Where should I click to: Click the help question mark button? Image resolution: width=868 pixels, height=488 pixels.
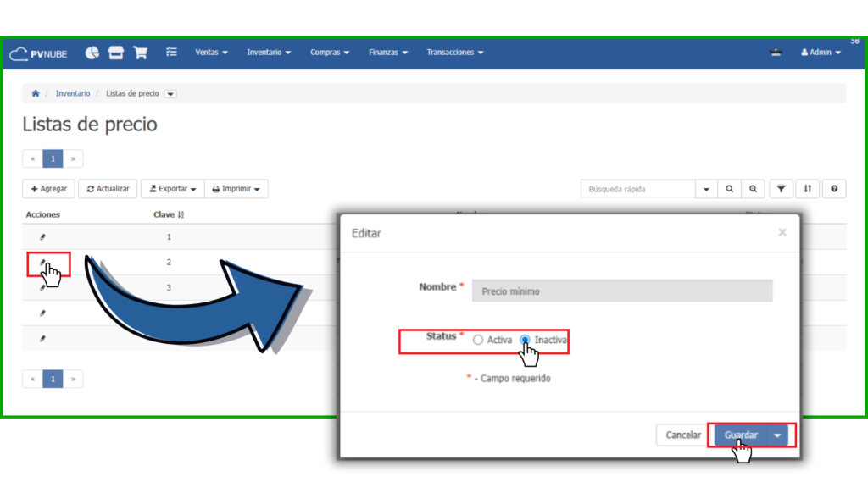834,189
